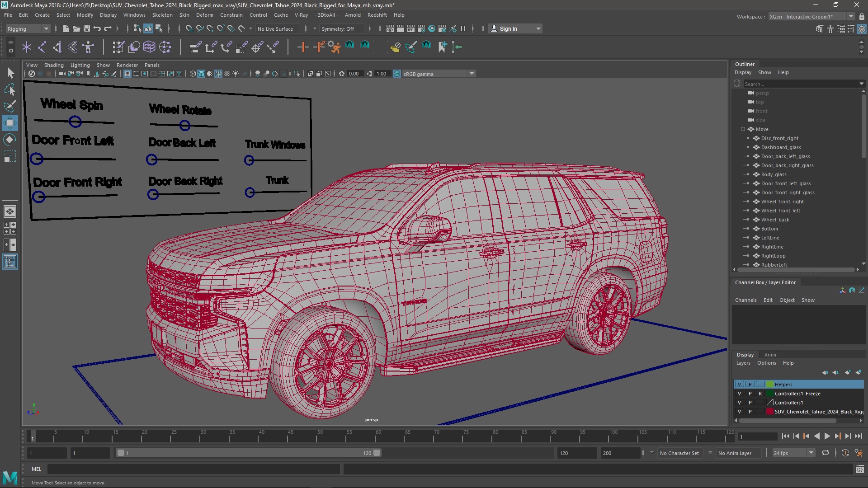Click the Wheel Spin slider handle
Screen dimensions: 868x488
75,122
